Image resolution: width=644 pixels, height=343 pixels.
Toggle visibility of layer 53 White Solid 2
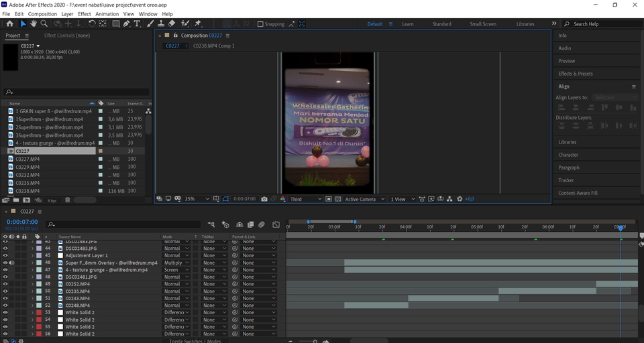pyautogui.click(x=5, y=313)
